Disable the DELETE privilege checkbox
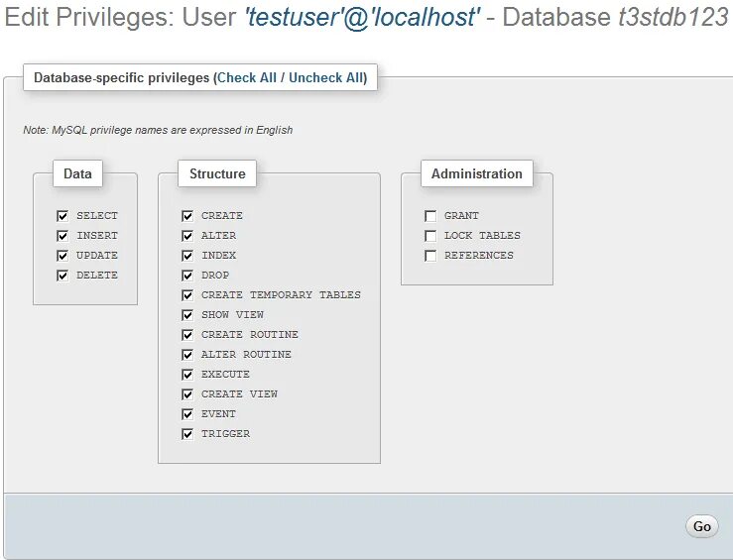The width and height of the screenshot is (733, 560). coord(62,276)
